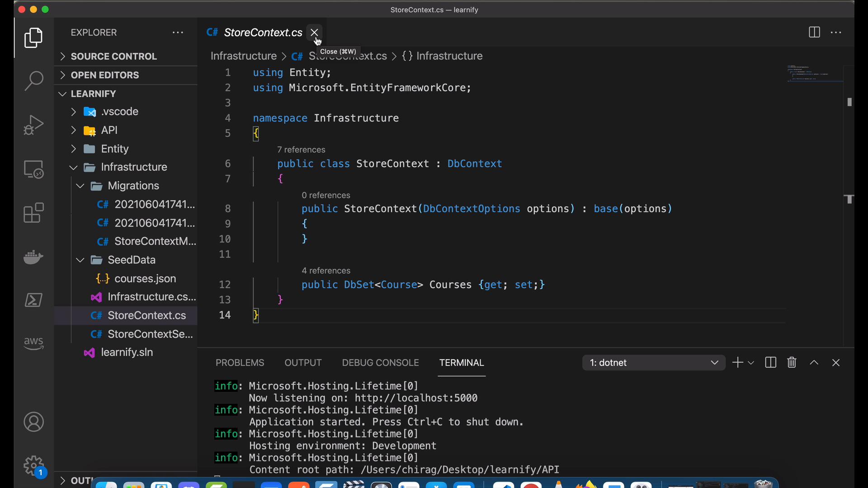
Task: Click the '{} Infrastructure' namespace breadcrumb
Action: [442, 56]
